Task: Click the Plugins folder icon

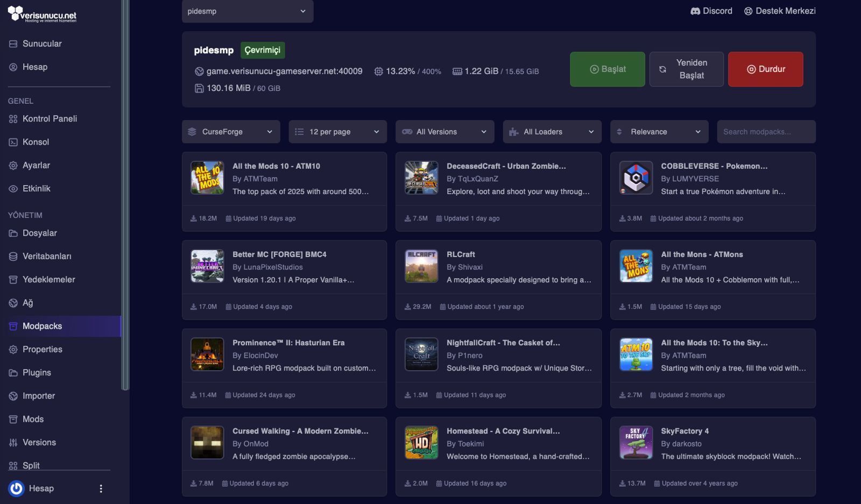Action: 13,373
